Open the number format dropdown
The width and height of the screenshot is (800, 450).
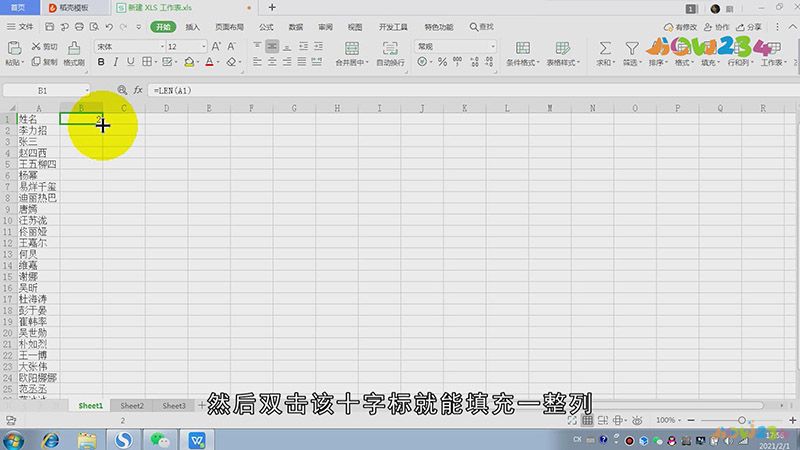[493, 46]
